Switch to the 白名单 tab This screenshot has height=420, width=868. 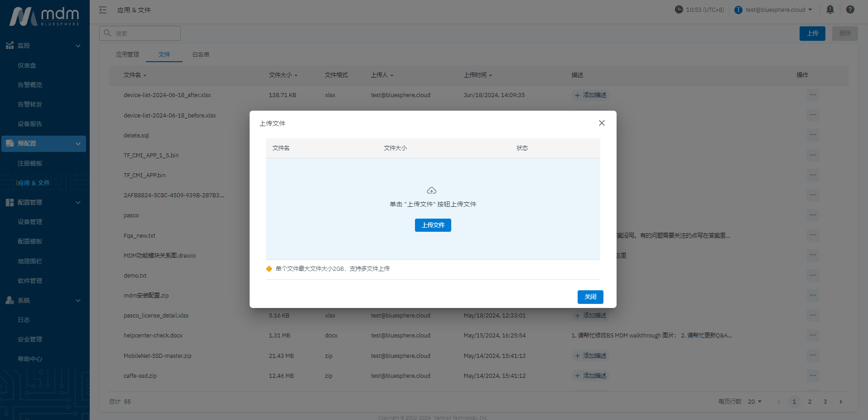coord(201,54)
